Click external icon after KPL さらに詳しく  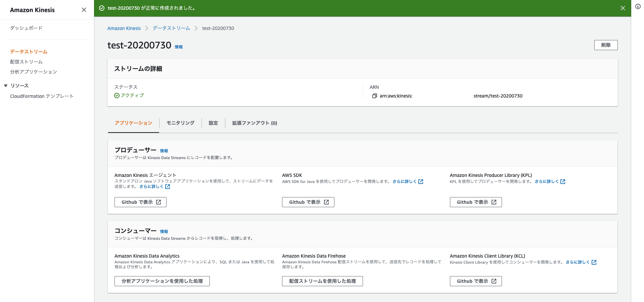coord(563,182)
